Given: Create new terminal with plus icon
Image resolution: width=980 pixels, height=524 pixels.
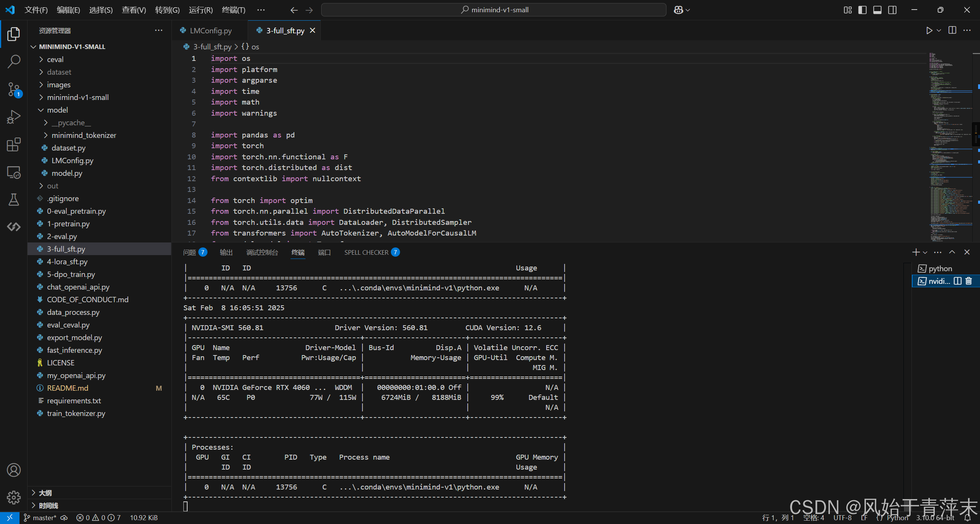Looking at the screenshot, I should coord(916,252).
